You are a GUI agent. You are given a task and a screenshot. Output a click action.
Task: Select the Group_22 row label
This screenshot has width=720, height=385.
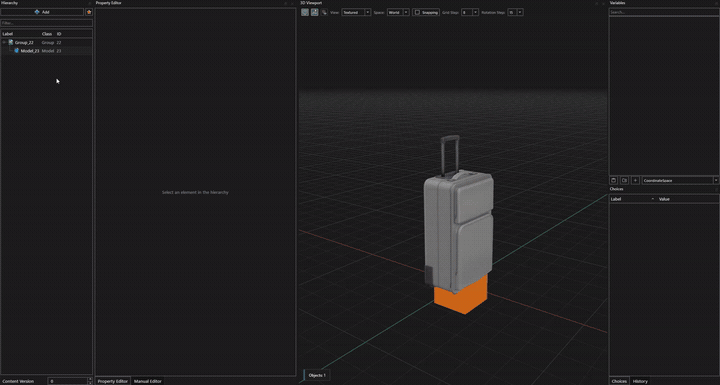(24, 42)
